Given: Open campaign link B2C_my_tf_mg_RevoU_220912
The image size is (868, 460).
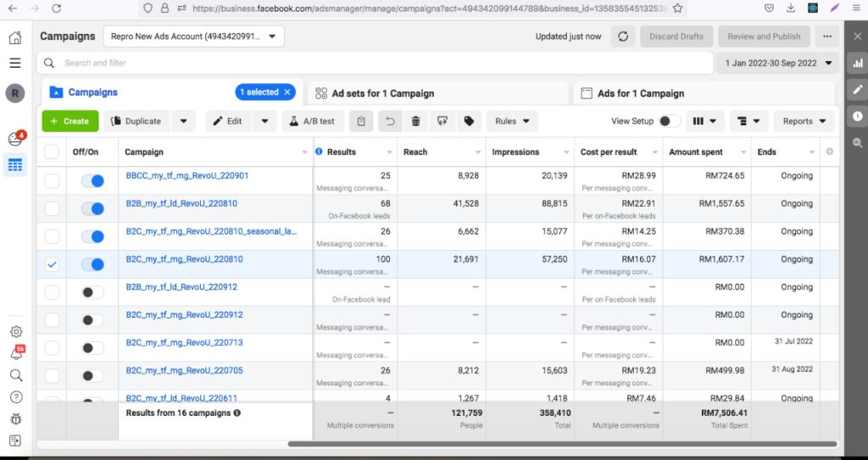Looking at the screenshot, I should click(184, 315).
